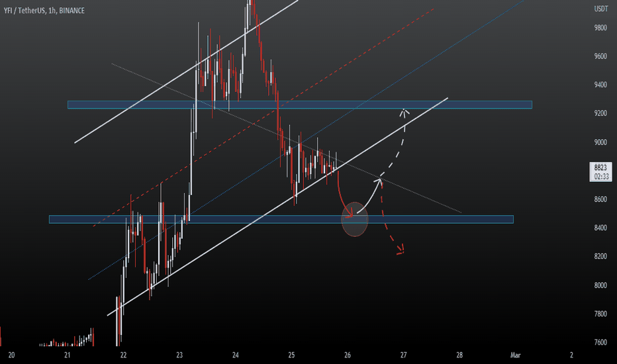Image resolution: width=617 pixels, height=364 pixels.
Task: Click date label 22 on time axis
Action: (124, 355)
